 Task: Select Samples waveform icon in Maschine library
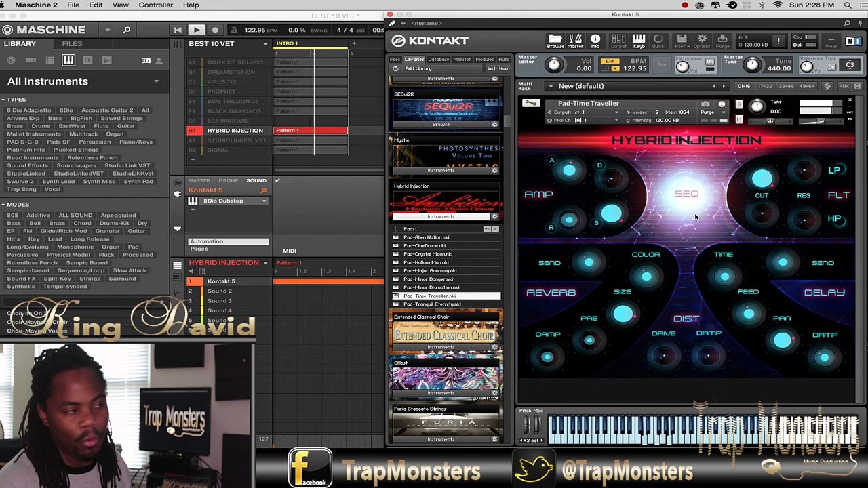point(106,60)
